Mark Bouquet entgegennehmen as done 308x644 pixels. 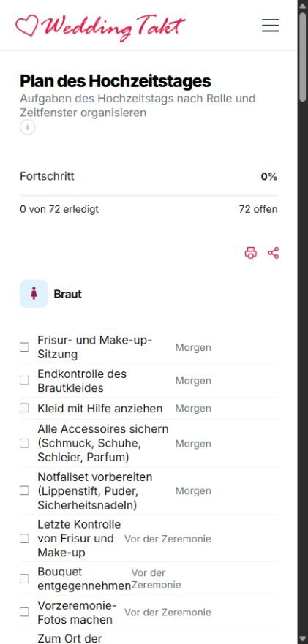pyautogui.click(x=25, y=579)
